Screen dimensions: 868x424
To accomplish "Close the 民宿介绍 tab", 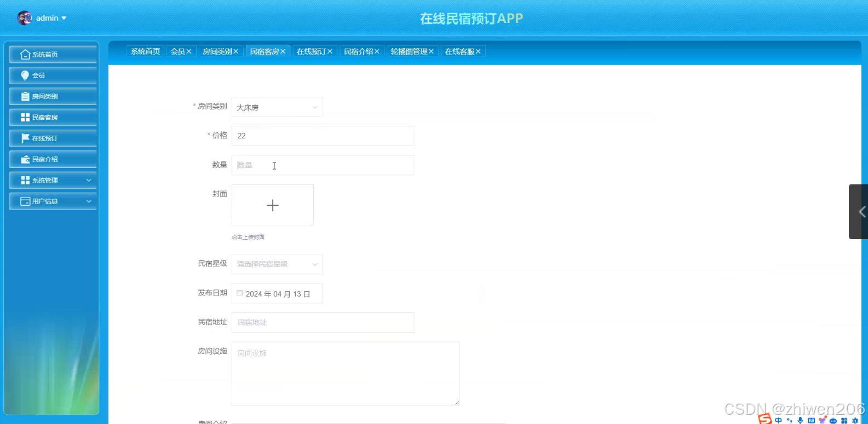I will pos(377,51).
